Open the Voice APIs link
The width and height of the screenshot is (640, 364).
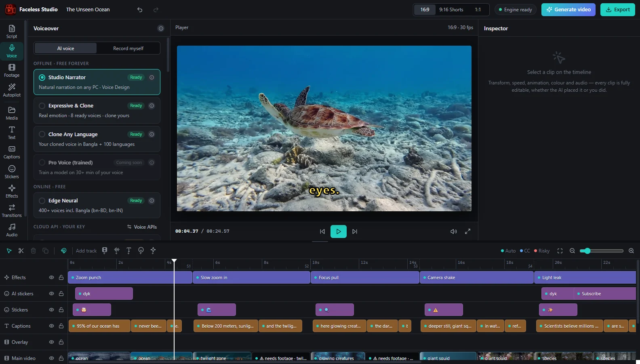142,227
